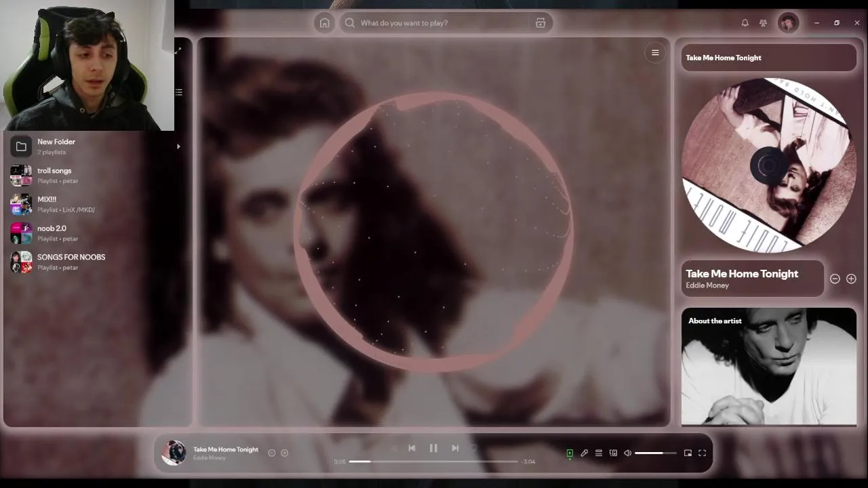Viewport: 868px width, 488px height.
Task: Open Connect to a device icon
Action: point(613,453)
